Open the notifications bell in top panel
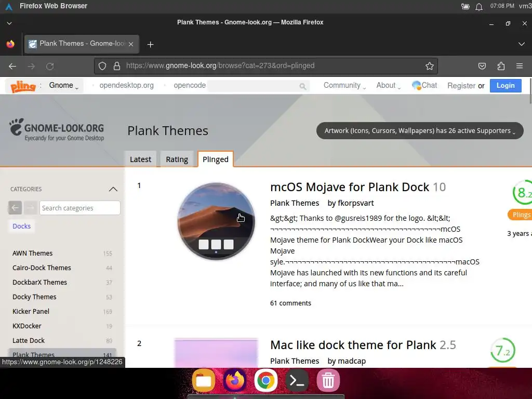 pyautogui.click(x=478, y=6)
